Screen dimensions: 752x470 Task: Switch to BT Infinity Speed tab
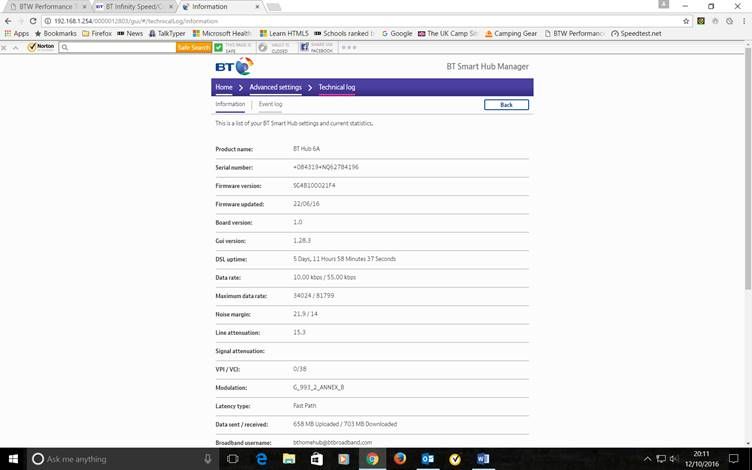134,7
